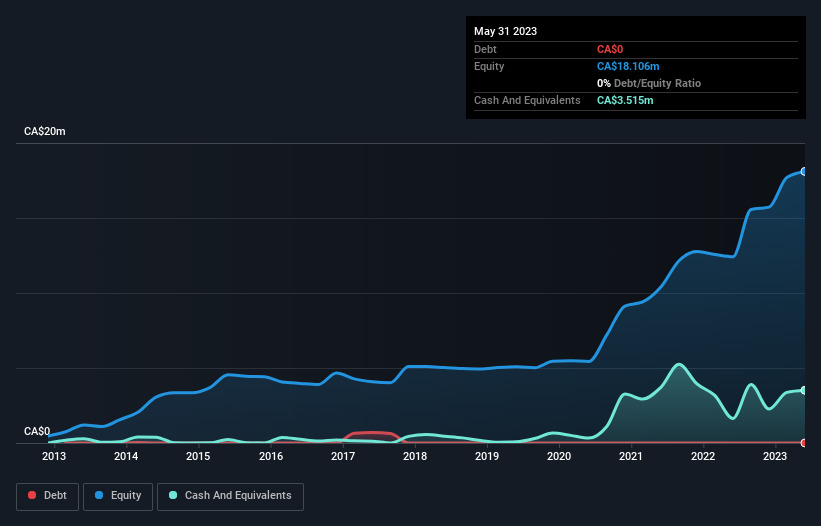Click the Debt row label in tooltip
The width and height of the screenshot is (821, 526).
coord(485,49)
